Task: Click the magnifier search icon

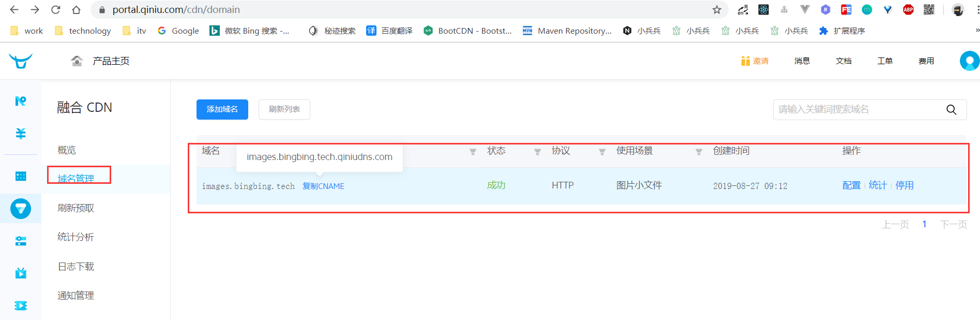Action: [x=952, y=110]
